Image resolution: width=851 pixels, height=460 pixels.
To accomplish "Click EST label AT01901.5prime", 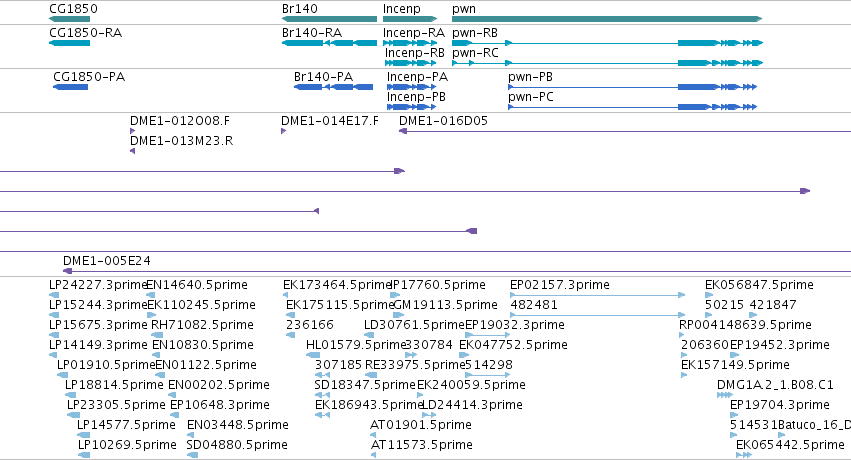I will point(421,425).
